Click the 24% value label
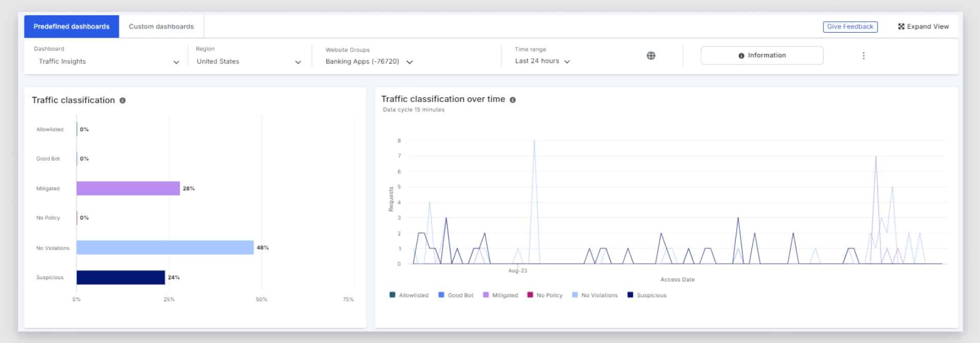 pyautogui.click(x=174, y=278)
